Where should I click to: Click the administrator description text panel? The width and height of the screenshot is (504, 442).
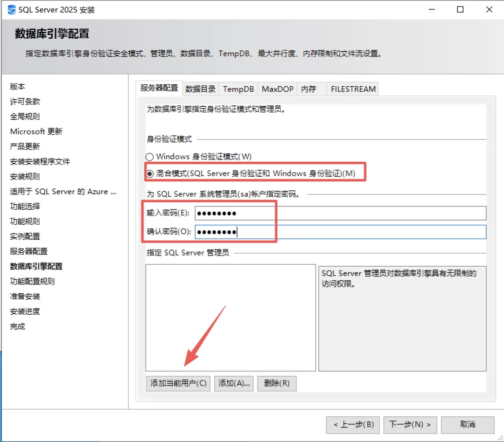point(402,318)
